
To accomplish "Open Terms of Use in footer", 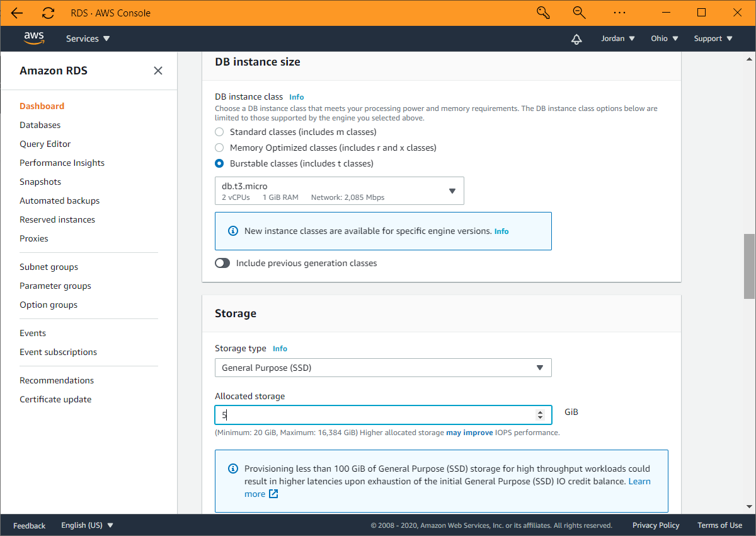I will tap(719, 525).
